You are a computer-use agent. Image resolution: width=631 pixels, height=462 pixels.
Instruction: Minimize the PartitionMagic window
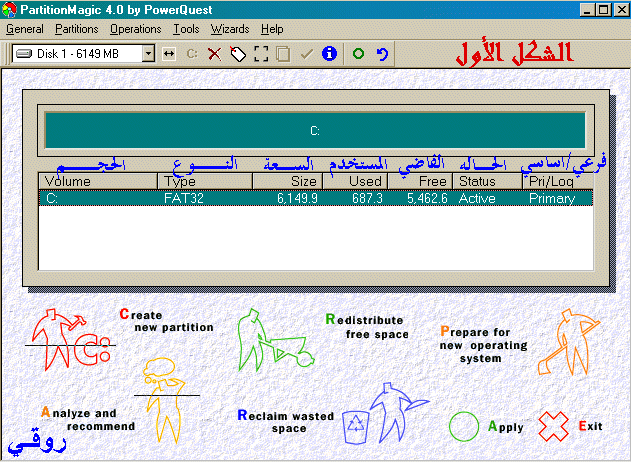[587, 10]
